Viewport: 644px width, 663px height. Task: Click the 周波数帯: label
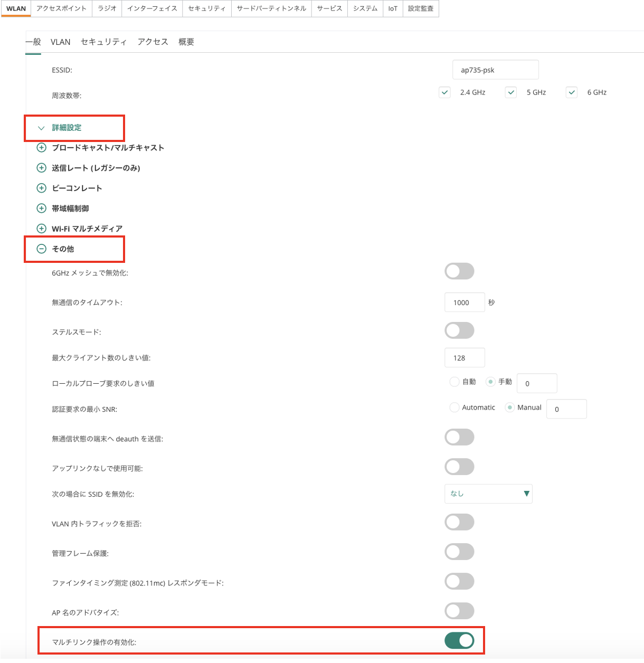click(x=67, y=96)
